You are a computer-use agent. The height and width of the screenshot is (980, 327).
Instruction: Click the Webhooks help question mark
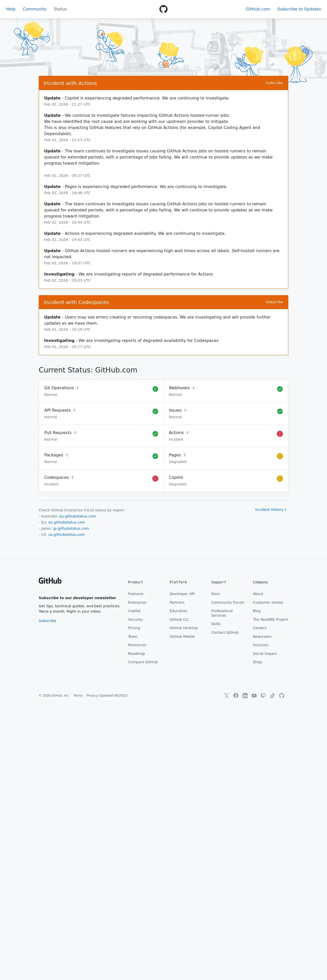click(x=193, y=388)
